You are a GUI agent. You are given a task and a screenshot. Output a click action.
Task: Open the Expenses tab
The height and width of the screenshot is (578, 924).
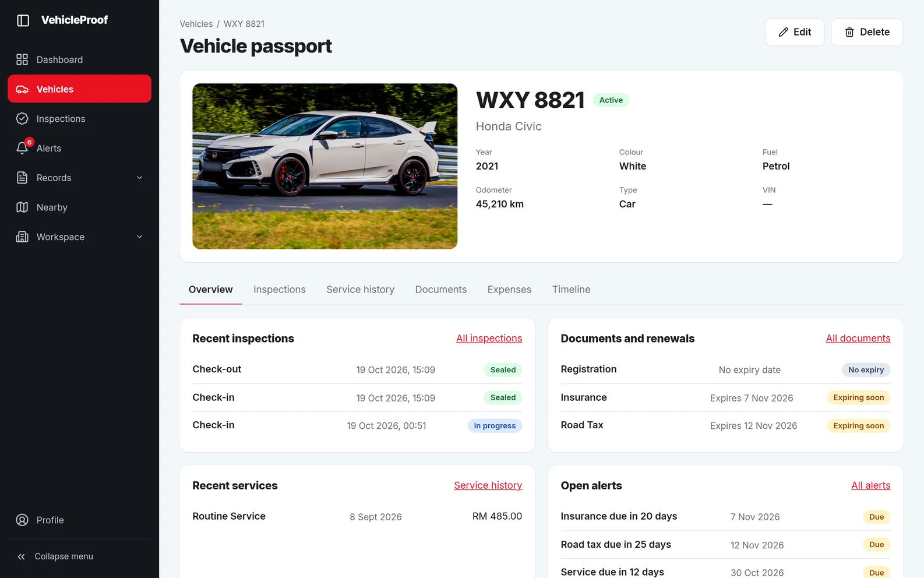(x=509, y=290)
